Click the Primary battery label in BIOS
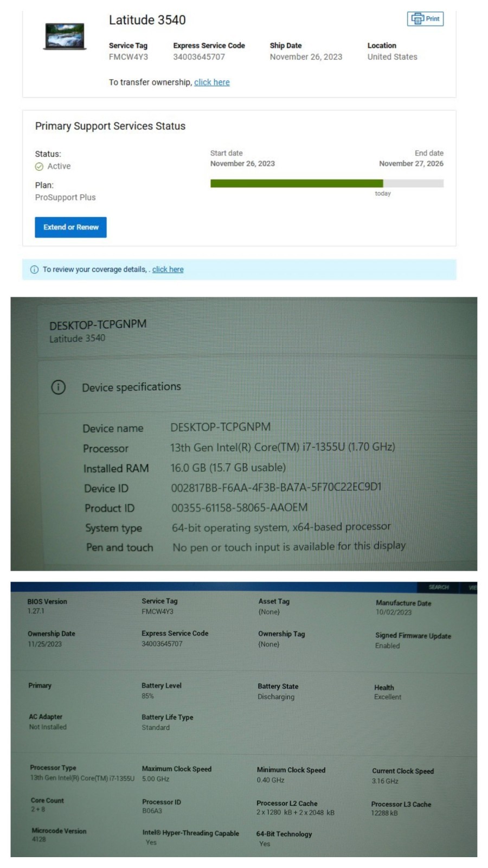 tap(40, 685)
